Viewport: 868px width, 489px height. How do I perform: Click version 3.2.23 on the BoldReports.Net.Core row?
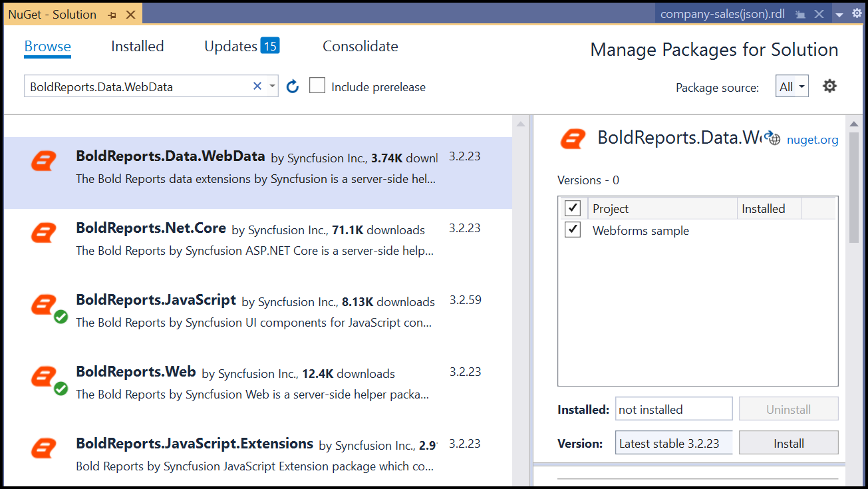click(465, 228)
